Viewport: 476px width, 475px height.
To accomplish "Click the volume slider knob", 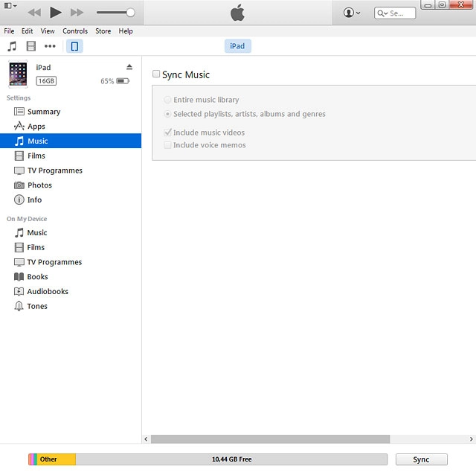I will tap(131, 13).
